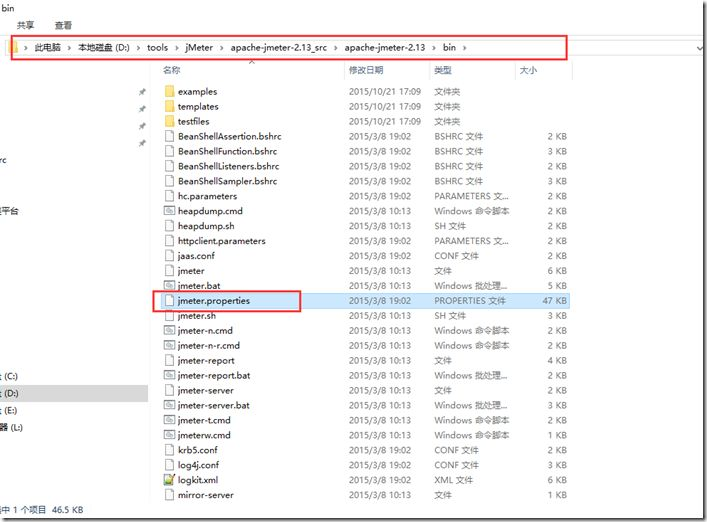The width and height of the screenshot is (707, 522).
Task: Select the jmeter-report file name
Action: [x=206, y=360]
